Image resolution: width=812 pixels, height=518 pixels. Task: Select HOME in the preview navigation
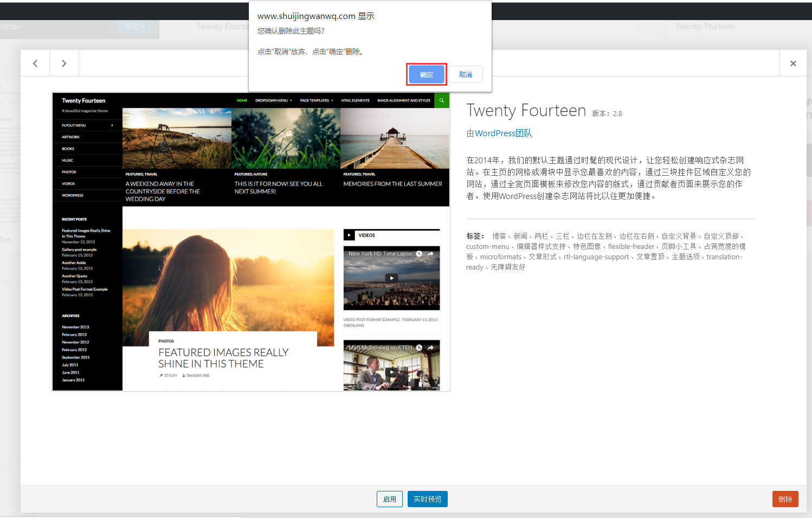(x=242, y=100)
